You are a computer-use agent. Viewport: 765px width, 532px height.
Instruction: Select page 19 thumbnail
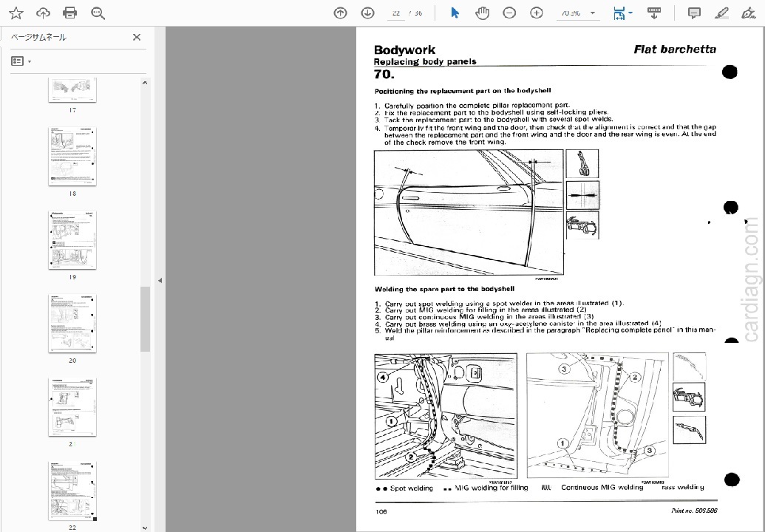point(72,240)
